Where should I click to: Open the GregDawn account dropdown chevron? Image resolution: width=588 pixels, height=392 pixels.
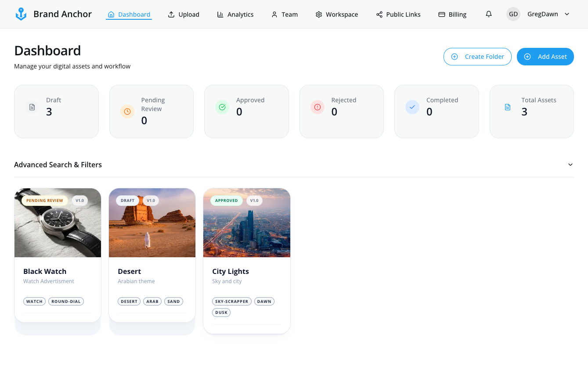567,14
